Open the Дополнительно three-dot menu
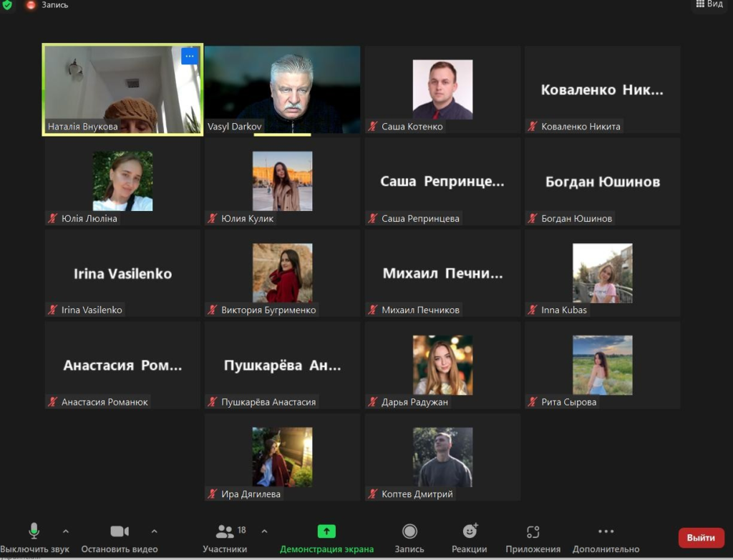Image resolution: width=733 pixels, height=560 pixels. [x=606, y=531]
